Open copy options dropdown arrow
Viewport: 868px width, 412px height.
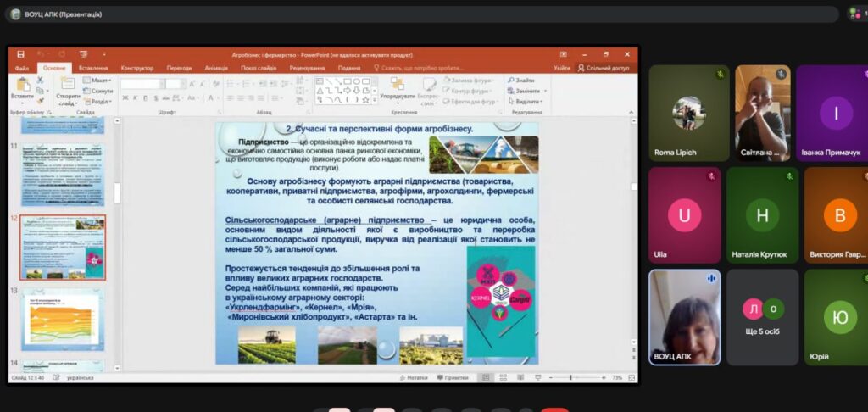coord(49,91)
